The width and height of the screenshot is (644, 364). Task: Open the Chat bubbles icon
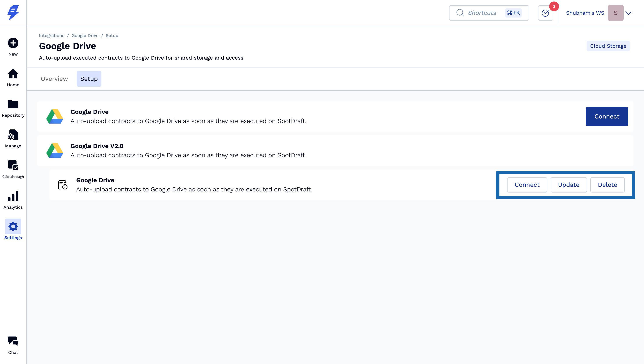click(x=13, y=341)
